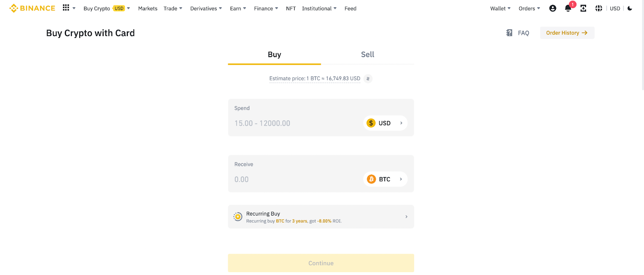644x275 pixels.
Task: Click the page vertical scrollbar
Action: coord(642,44)
